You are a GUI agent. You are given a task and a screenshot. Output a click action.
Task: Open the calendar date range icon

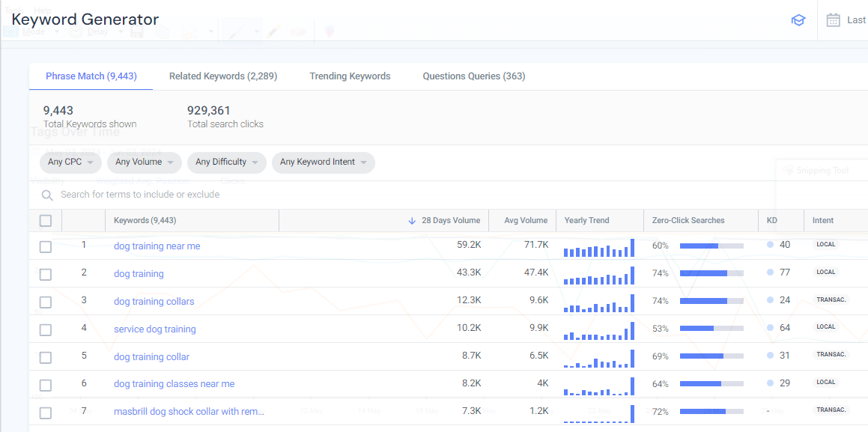point(833,20)
